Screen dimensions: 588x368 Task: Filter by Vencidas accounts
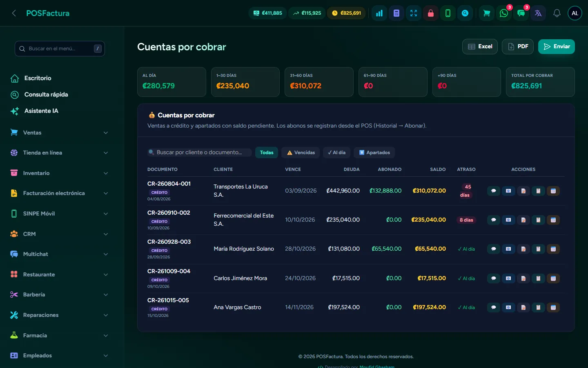(x=301, y=153)
